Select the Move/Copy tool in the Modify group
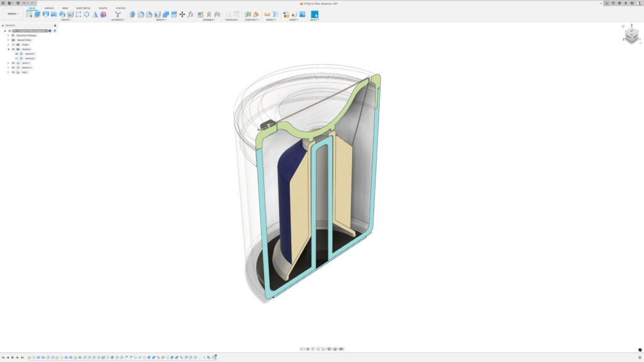644x362 pixels. (182, 14)
